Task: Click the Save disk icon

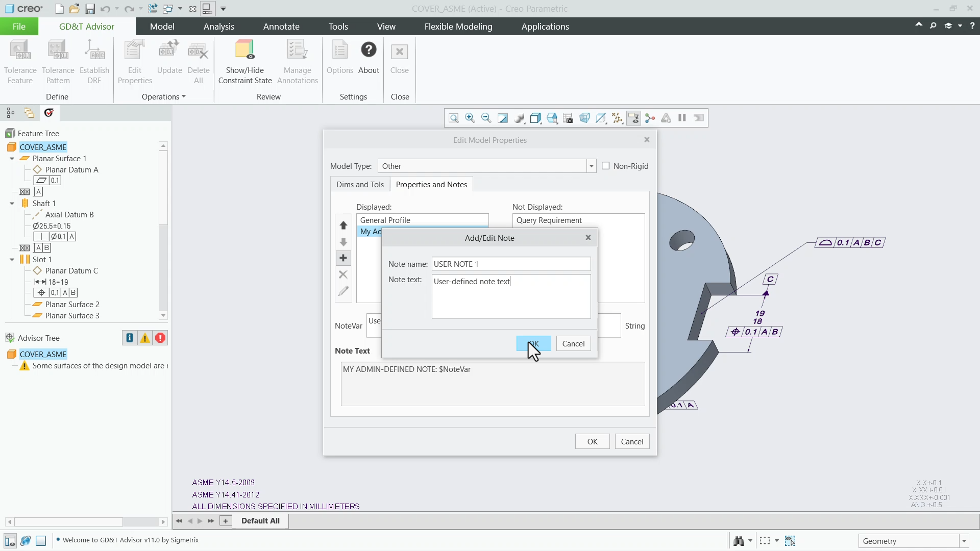Action: pos(90,9)
